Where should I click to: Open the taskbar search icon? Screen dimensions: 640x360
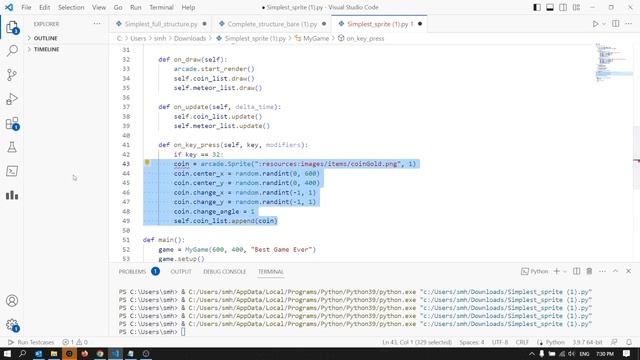(x=22, y=353)
